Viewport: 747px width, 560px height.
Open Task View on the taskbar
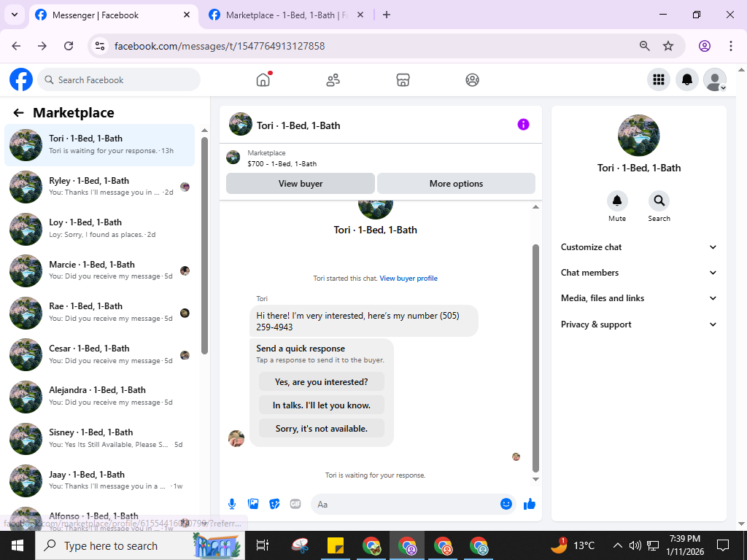[x=263, y=545]
